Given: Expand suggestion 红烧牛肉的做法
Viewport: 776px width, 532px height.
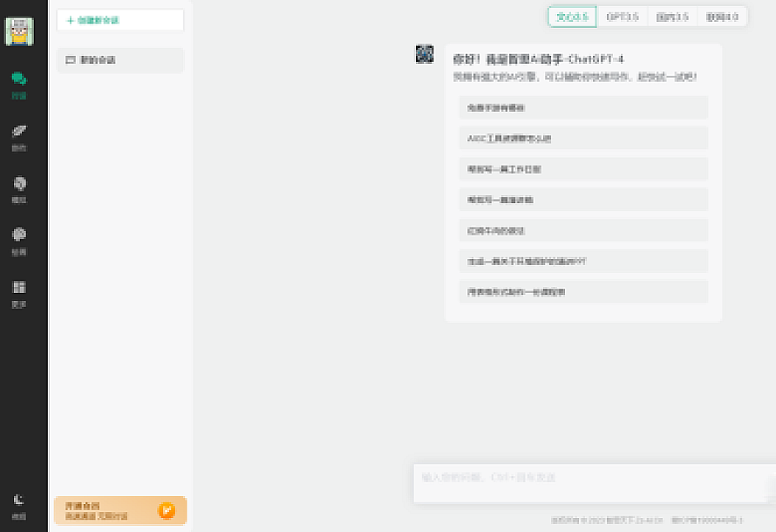Looking at the screenshot, I should [583, 230].
